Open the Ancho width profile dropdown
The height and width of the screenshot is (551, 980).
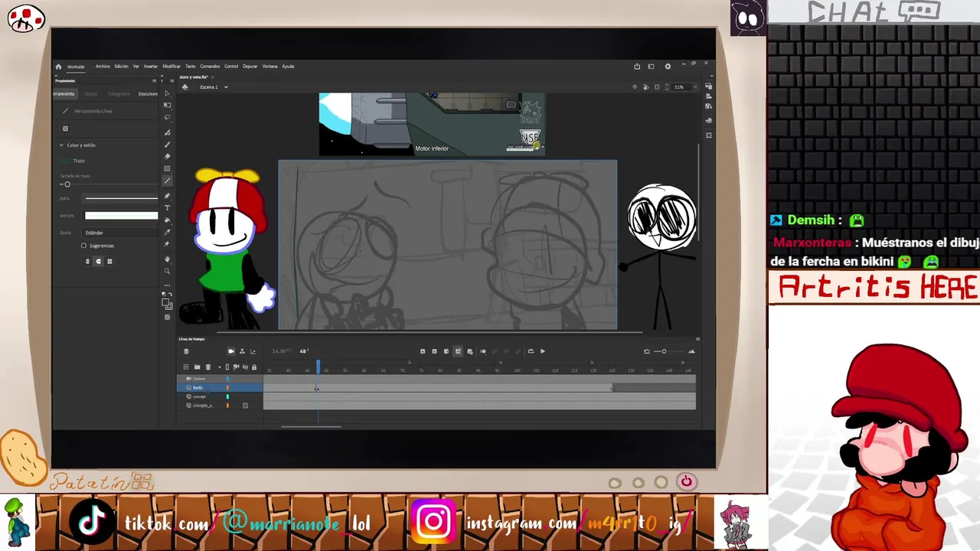tap(121, 216)
